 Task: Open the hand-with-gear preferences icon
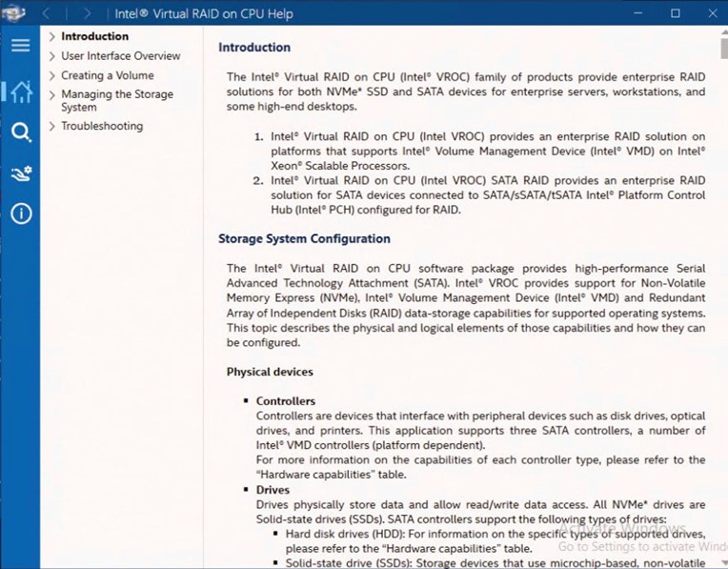coord(21,173)
